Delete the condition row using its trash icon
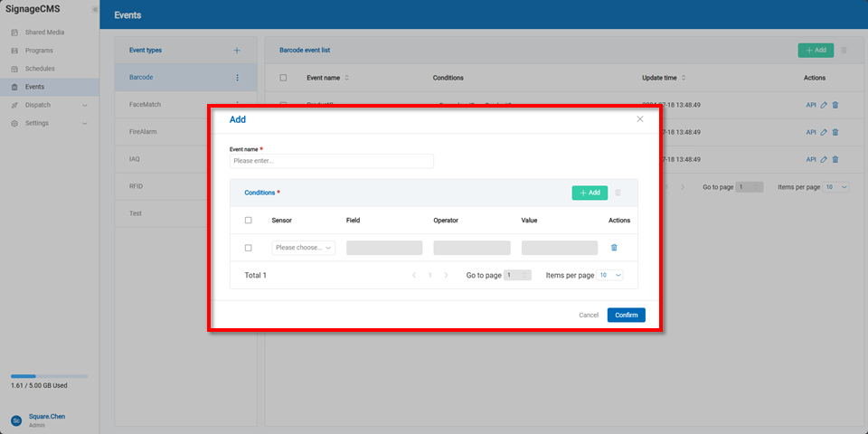This screenshot has width=868, height=434. pos(614,248)
